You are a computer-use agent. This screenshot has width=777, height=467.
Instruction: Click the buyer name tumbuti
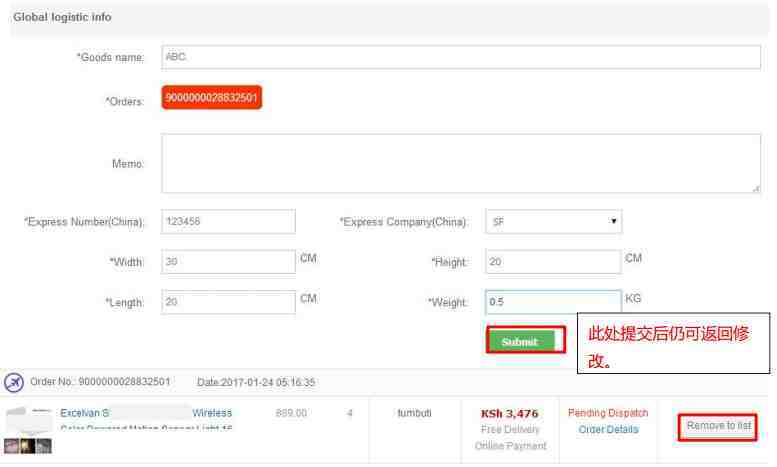pyautogui.click(x=414, y=412)
